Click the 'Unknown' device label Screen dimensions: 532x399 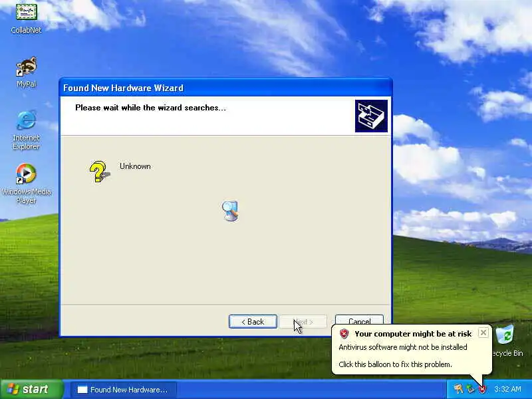pyautogui.click(x=135, y=166)
